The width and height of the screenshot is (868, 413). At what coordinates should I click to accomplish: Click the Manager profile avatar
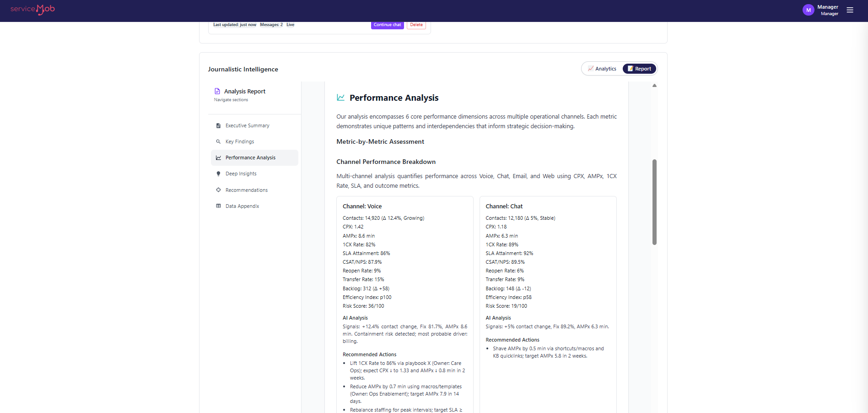click(808, 10)
